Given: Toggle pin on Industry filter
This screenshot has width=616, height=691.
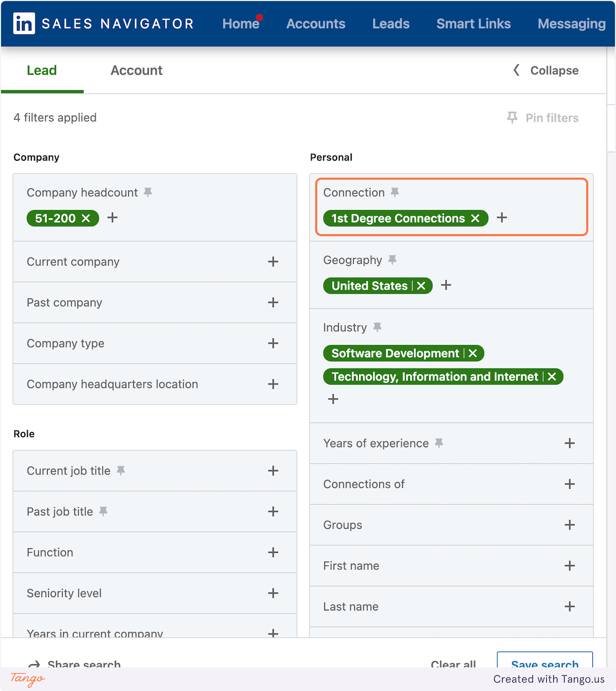Looking at the screenshot, I should (x=377, y=327).
